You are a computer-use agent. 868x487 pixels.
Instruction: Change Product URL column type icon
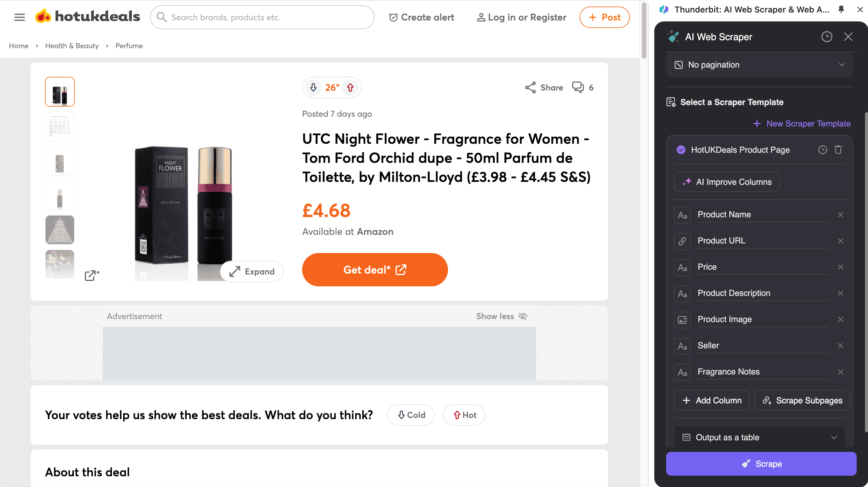point(682,241)
